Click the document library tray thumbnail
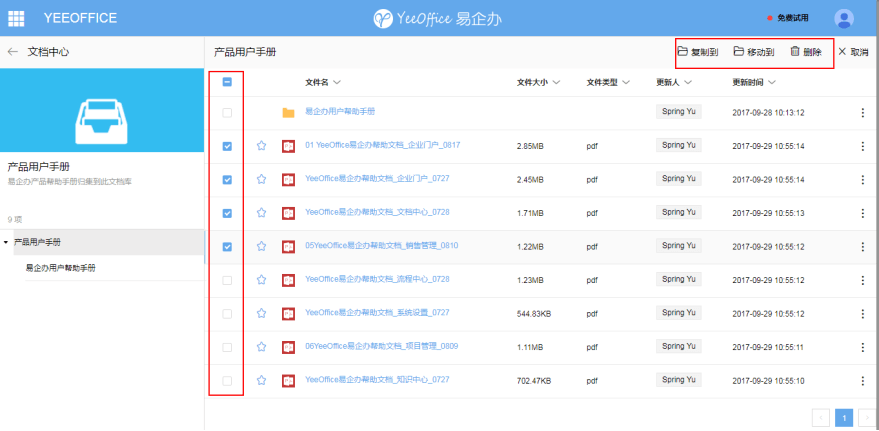Viewport: 879px width, 431px height. (101, 110)
